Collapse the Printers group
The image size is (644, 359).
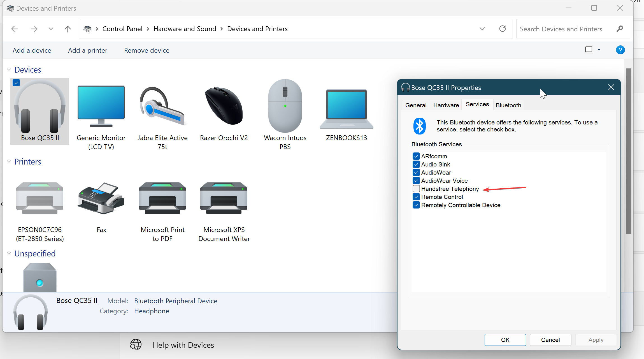click(9, 161)
